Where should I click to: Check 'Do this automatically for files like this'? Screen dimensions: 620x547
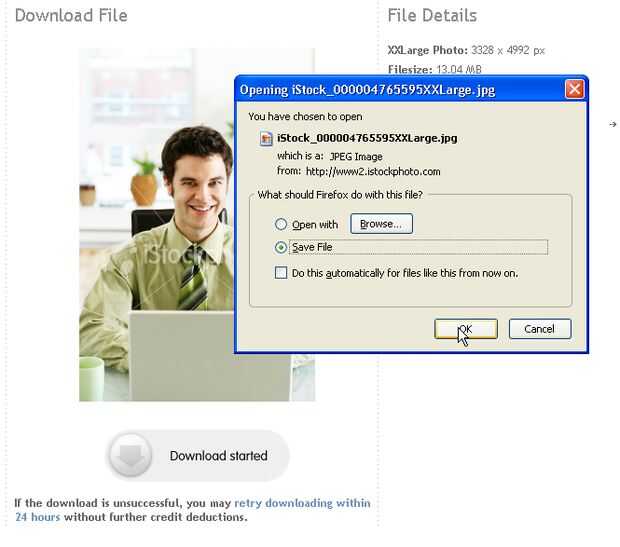tap(281, 273)
